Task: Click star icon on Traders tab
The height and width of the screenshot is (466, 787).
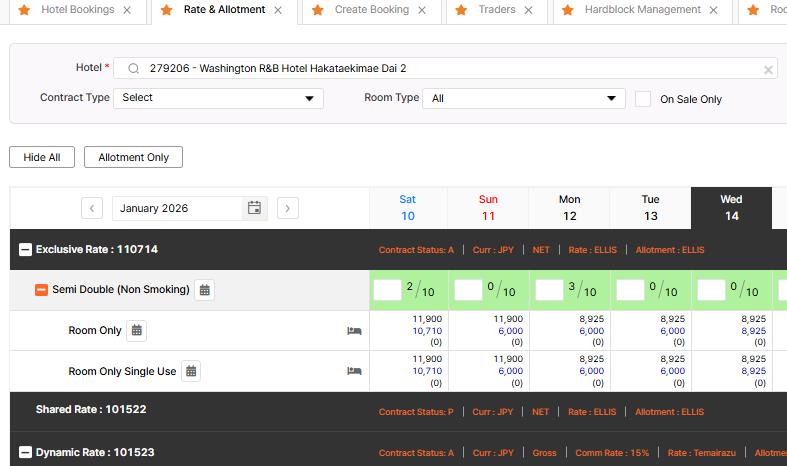Action: click(461, 10)
